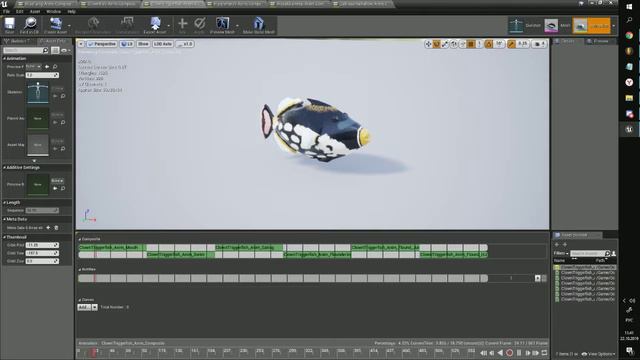Pause the animation playback
The image size is (640, 360).
click(519, 353)
